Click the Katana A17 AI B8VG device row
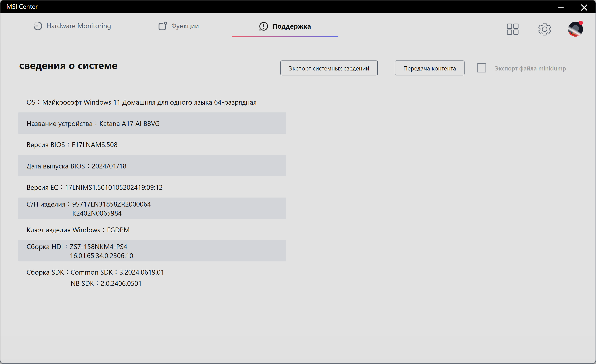The height and width of the screenshot is (364, 596). point(152,123)
